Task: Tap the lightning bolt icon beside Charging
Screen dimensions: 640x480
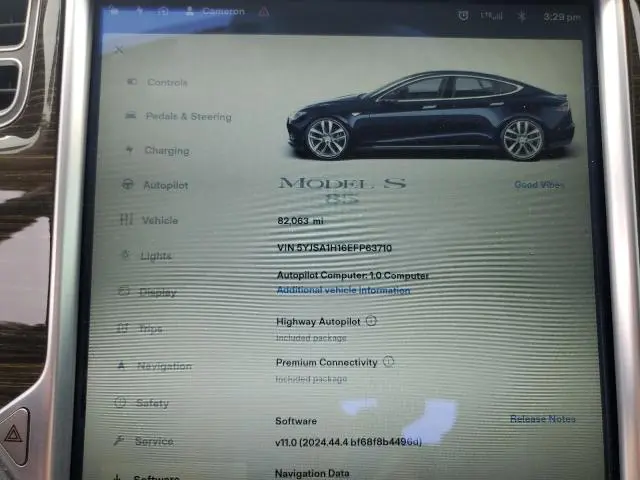Action: click(x=129, y=150)
